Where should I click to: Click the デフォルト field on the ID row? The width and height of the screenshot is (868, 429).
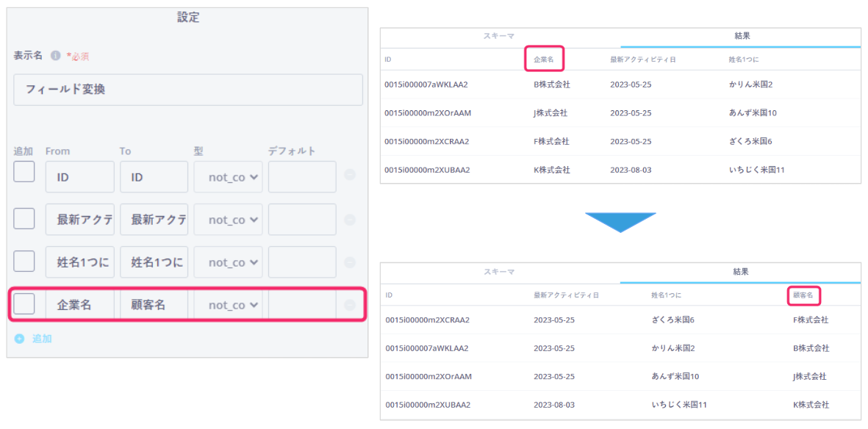point(302,177)
